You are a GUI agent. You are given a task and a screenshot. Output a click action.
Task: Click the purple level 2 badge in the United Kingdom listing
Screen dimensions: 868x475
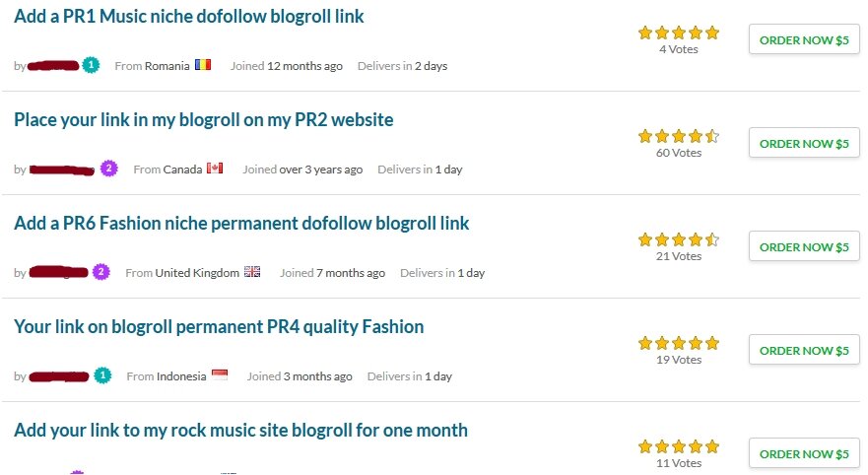click(x=100, y=272)
